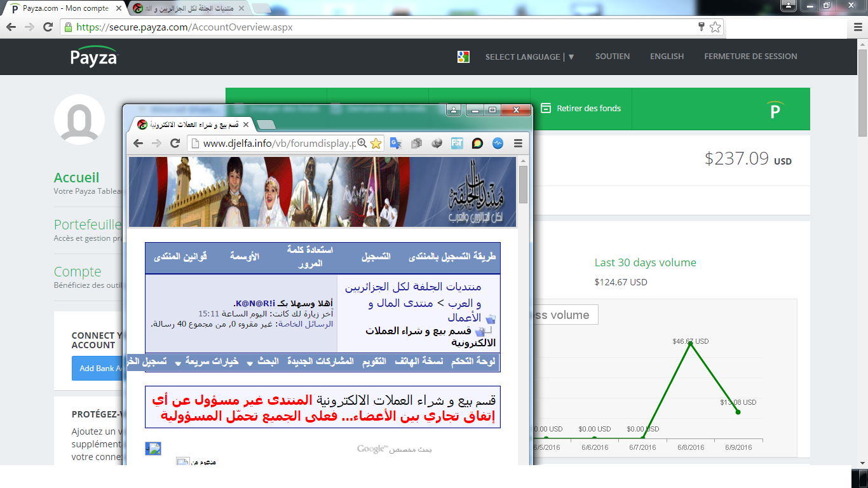Click the green padlock in Payza address bar
The height and width of the screenshot is (488, 868).
69,27
